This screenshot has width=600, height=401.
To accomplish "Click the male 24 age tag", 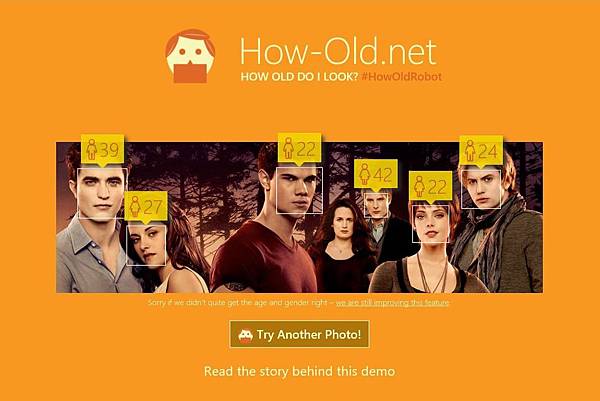I will pyautogui.click(x=481, y=152).
